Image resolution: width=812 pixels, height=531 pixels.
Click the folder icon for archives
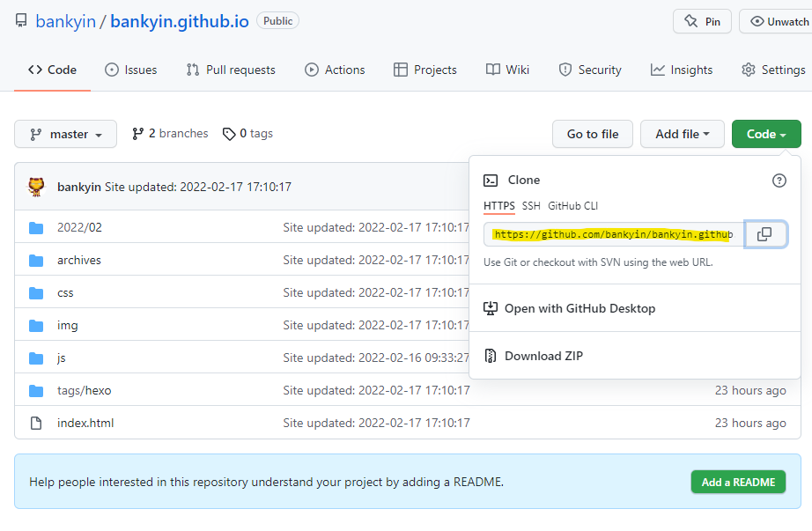(x=36, y=260)
